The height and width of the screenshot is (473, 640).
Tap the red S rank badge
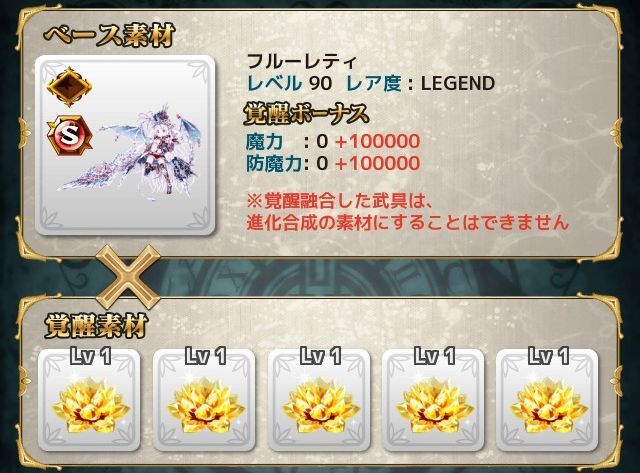69,136
